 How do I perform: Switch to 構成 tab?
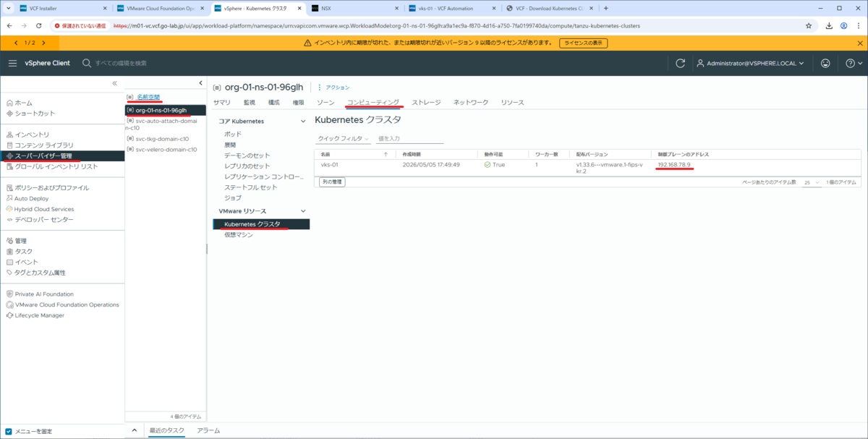point(273,103)
